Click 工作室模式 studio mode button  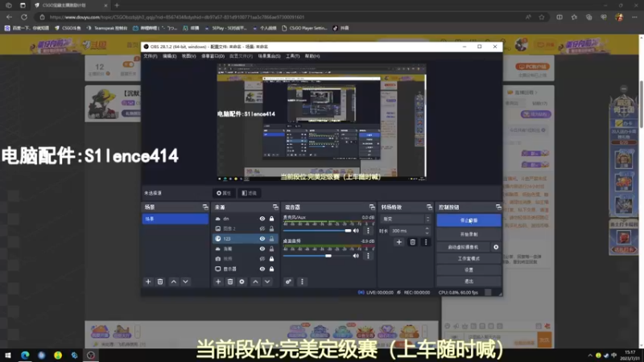click(x=469, y=258)
